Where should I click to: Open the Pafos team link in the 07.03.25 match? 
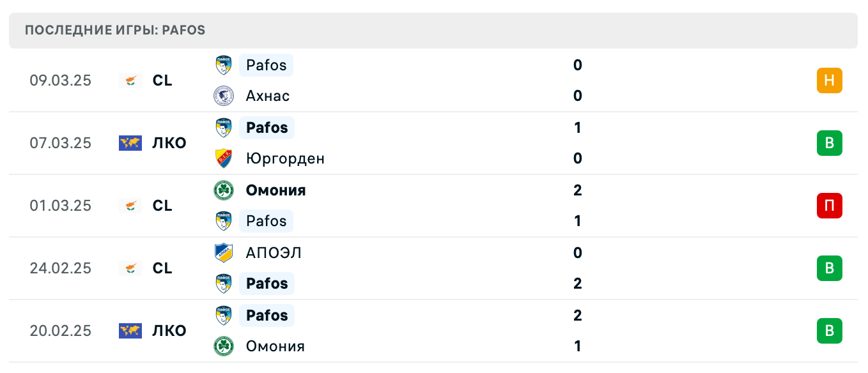coord(267,127)
